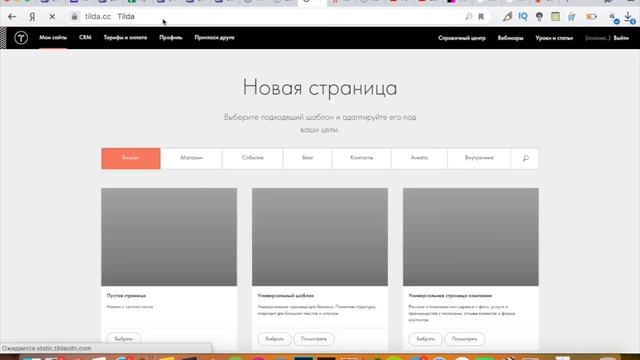Select the Бизнес template tab
Viewport: 640px width, 360px height.
pos(131,158)
